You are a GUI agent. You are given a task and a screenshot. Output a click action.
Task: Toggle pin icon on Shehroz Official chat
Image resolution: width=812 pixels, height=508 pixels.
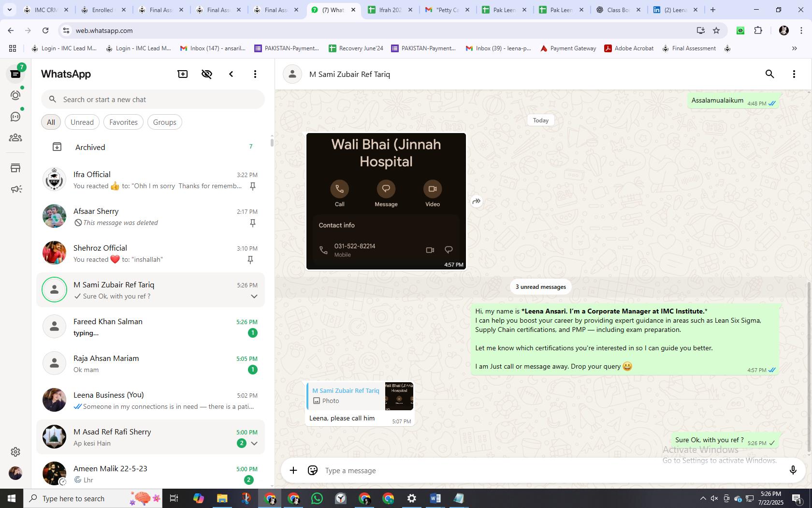tap(250, 260)
